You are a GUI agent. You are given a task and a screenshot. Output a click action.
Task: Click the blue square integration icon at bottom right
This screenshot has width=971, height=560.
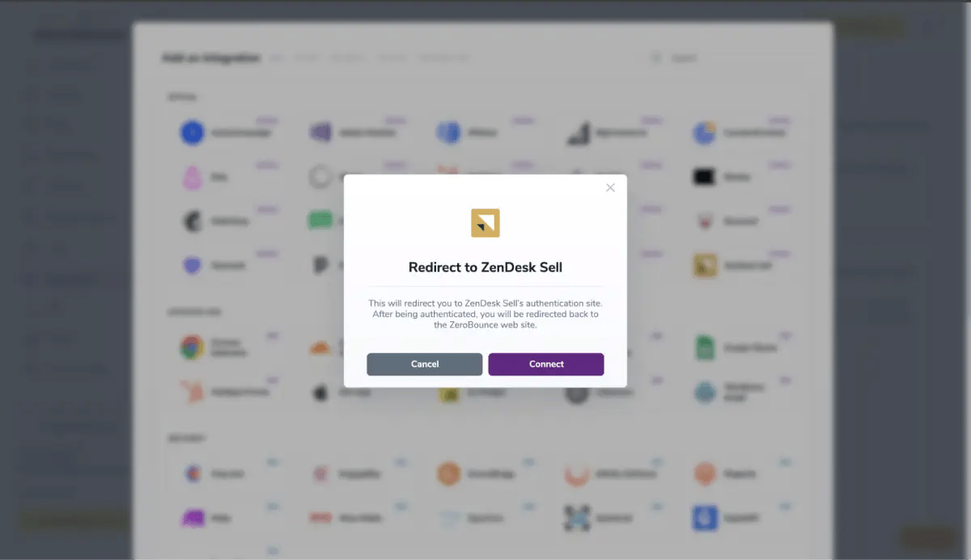coord(702,517)
